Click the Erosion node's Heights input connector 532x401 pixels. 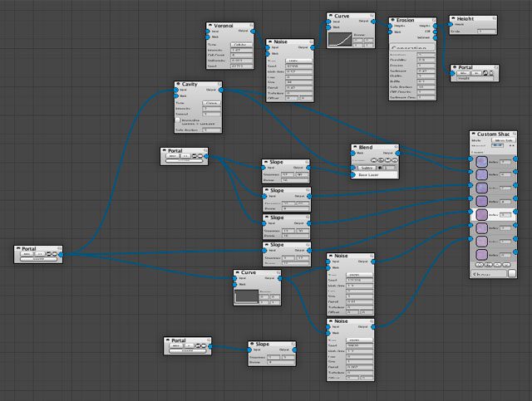coord(391,26)
